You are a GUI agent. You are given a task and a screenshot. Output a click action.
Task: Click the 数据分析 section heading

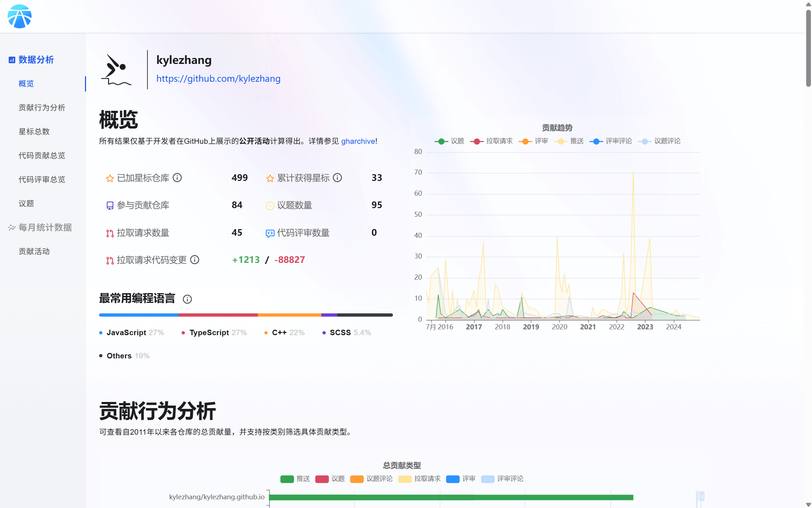(36, 60)
